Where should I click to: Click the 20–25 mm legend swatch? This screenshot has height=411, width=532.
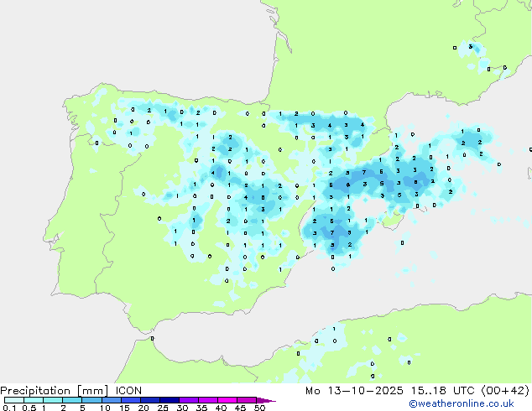point(149,400)
